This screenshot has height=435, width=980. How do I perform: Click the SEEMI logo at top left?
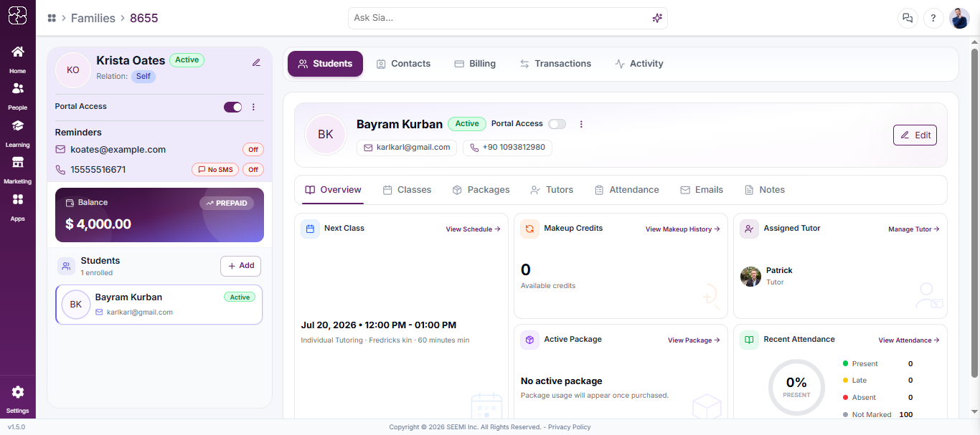(x=18, y=15)
